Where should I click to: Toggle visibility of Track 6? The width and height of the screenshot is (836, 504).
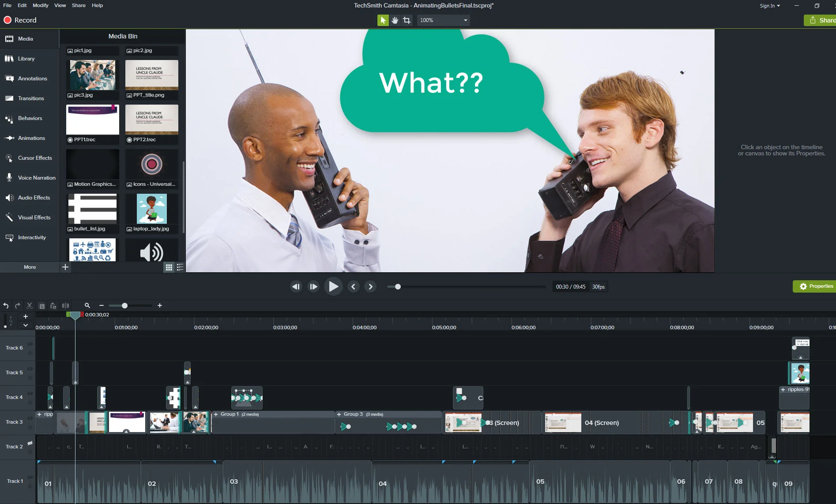[x=30, y=344]
